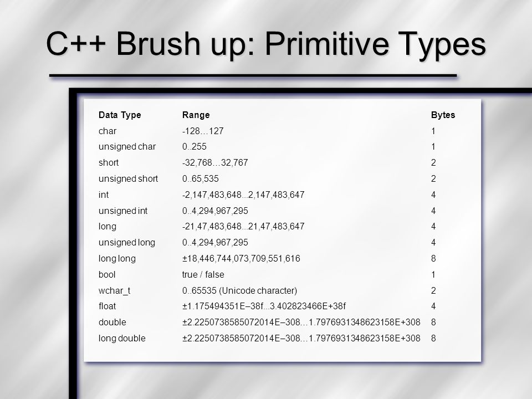
Task: Click the "double" data type cell
Action: 112,323
